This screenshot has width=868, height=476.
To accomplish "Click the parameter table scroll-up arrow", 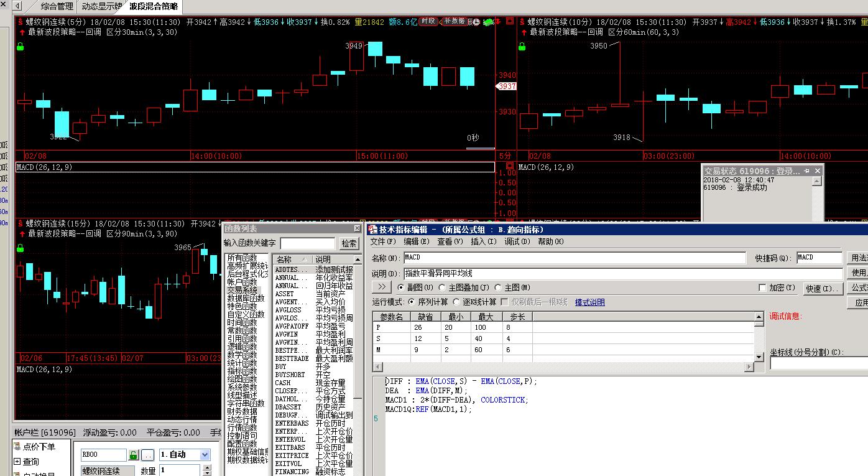I will (x=759, y=316).
